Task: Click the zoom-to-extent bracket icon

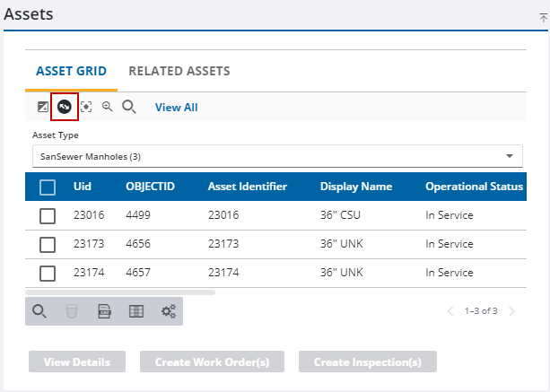Action: tap(86, 107)
